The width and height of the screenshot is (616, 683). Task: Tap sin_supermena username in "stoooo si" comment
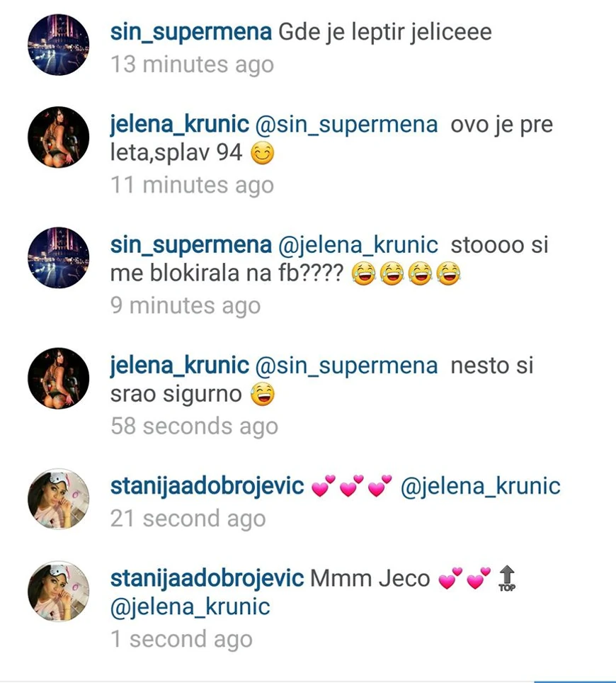click(x=191, y=245)
